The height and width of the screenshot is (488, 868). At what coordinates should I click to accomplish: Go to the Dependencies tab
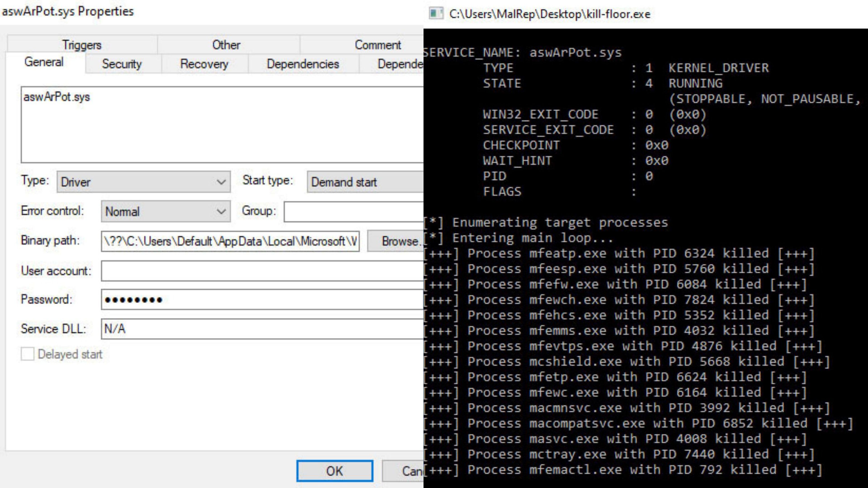pos(303,64)
